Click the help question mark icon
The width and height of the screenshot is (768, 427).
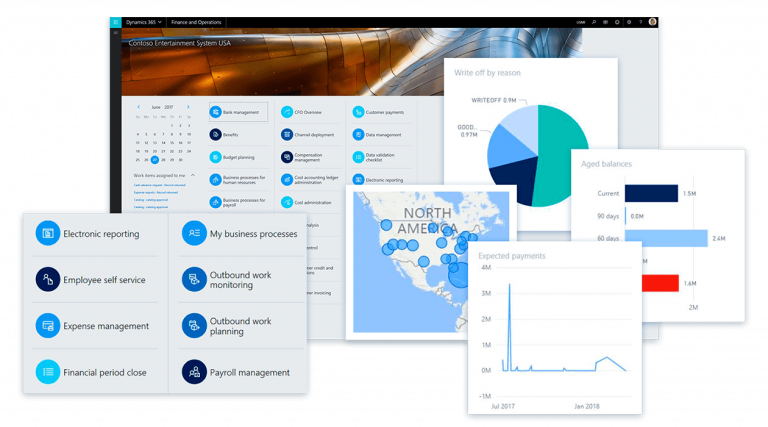640,22
